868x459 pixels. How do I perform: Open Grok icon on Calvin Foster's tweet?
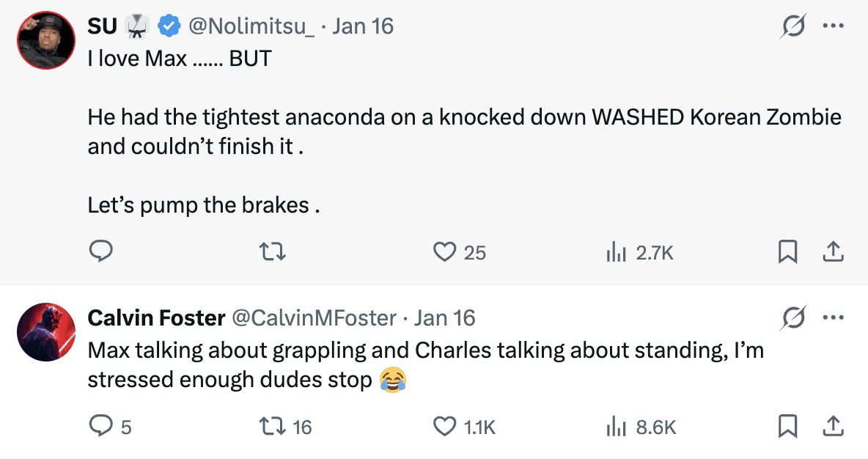point(793,318)
